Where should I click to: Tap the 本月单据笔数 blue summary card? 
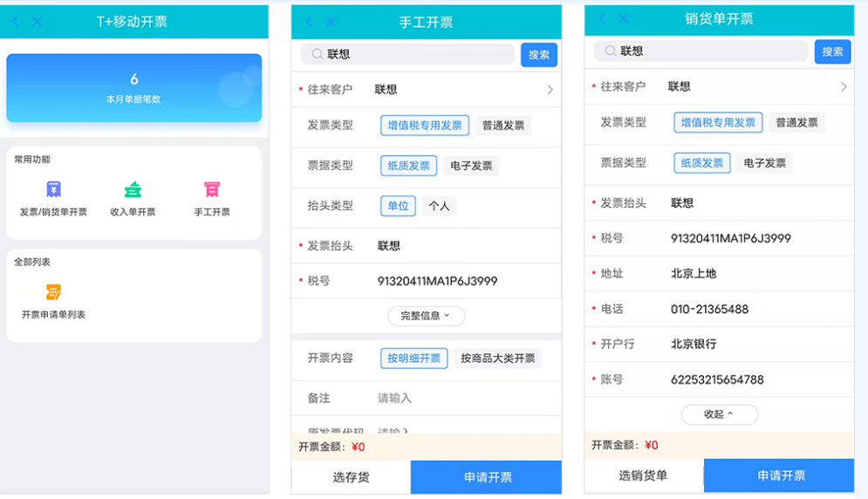(x=133, y=88)
